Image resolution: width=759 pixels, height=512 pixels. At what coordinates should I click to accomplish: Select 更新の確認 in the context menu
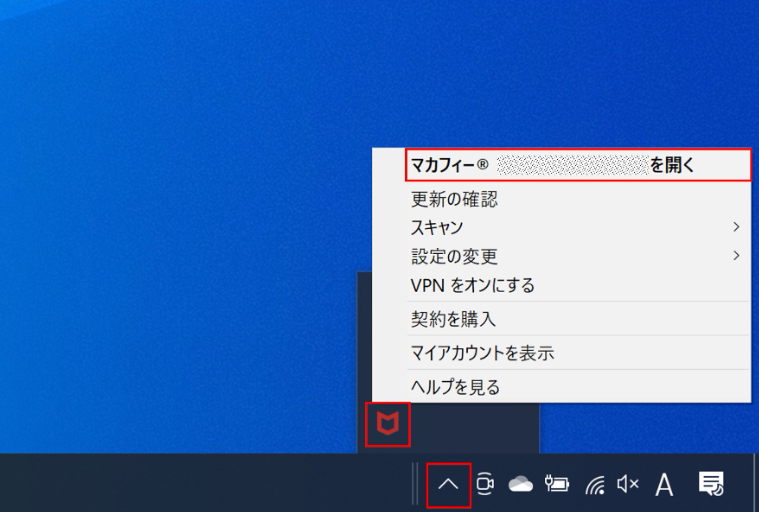pyautogui.click(x=578, y=199)
